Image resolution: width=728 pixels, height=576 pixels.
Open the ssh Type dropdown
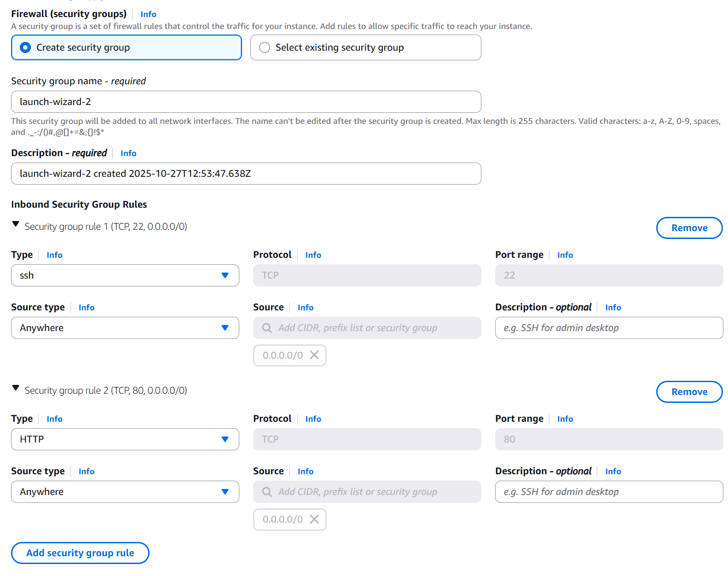click(125, 275)
